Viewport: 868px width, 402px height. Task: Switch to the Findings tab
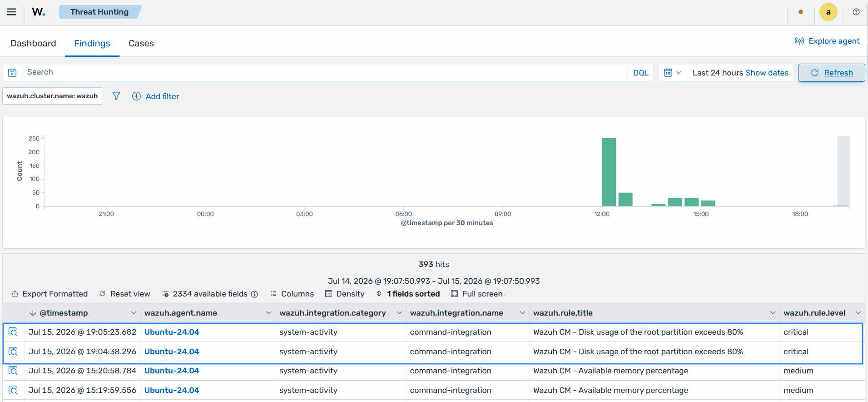92,43
